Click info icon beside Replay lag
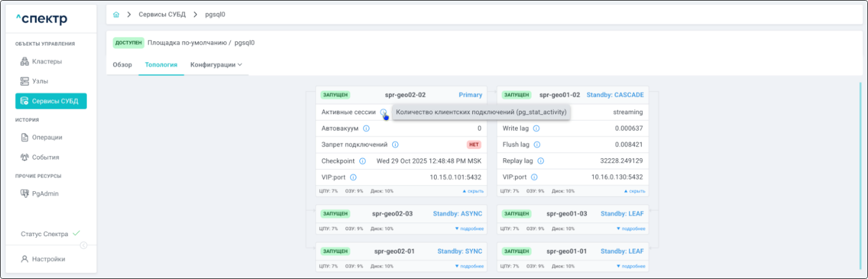 pos(541,161)
